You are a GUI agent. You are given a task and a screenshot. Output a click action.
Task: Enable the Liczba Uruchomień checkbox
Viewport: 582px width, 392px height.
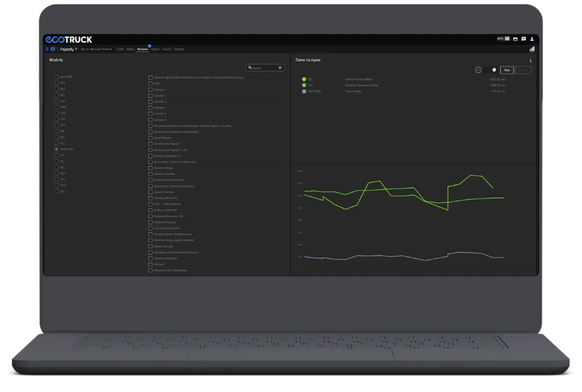[x=150, y=210]
